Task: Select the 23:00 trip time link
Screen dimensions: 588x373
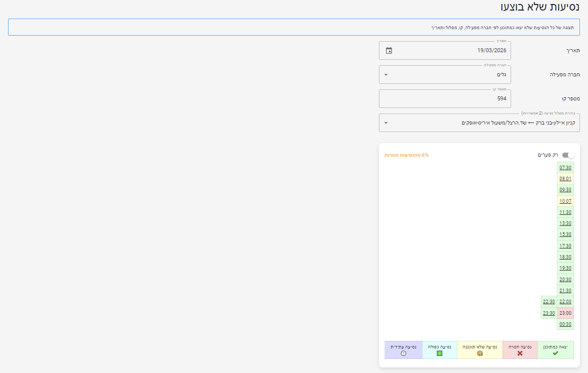Action: click(565, 313)
